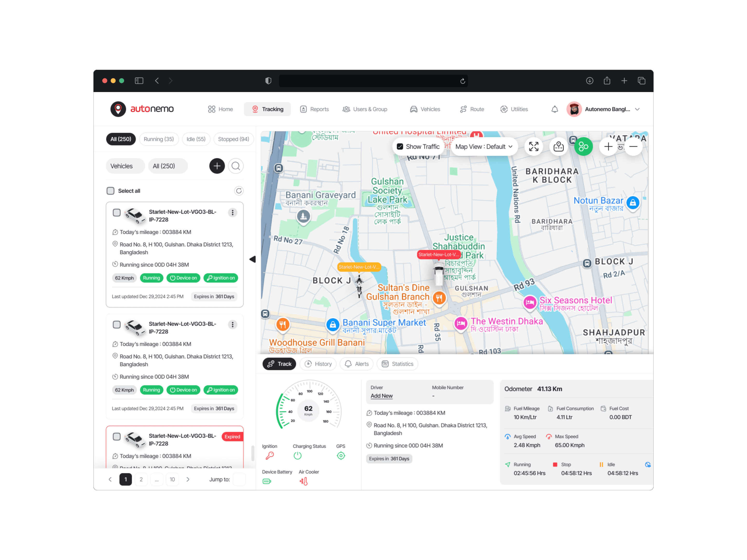Image resolution: width=747 pixels, height=560 pixels.
Task: Open first vehicle card options menu
Action: point(232,212)
